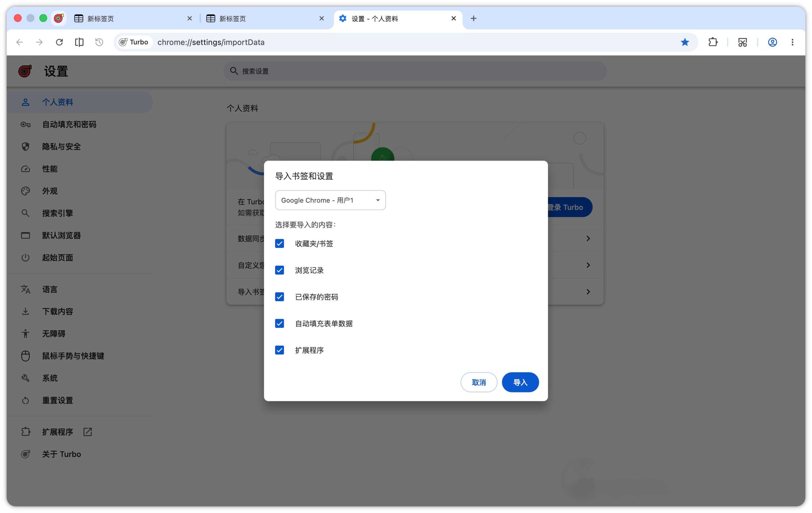The width and height of the screenshot is (812, 513).
Task: Open the Google Chrome - 用户1 dropdown
Action: 330,200
